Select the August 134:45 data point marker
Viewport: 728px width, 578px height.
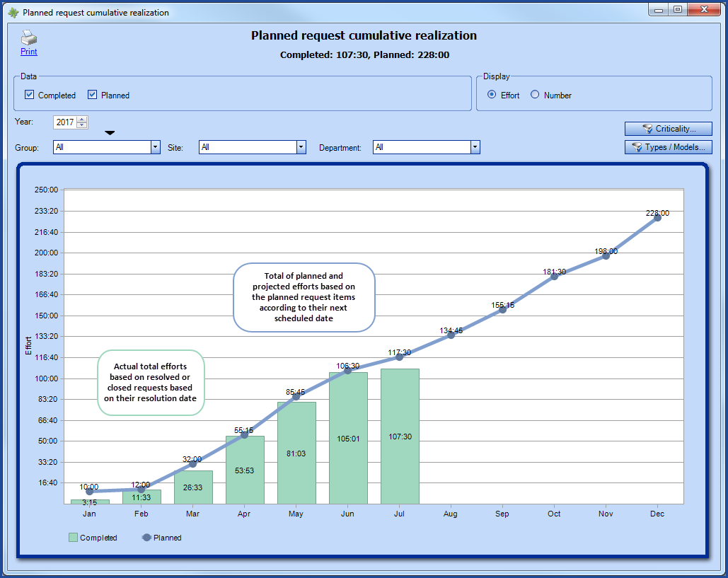451,336
